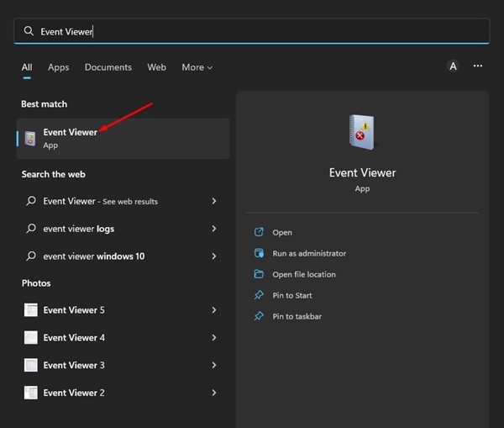
Task: Expand arrow for Event Viewer 2
Action: coord(214,393)
